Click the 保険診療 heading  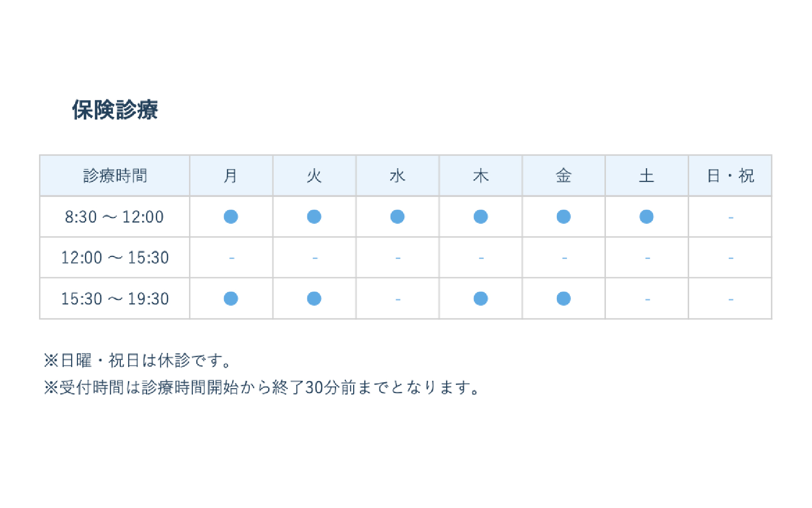pos(115,110)
